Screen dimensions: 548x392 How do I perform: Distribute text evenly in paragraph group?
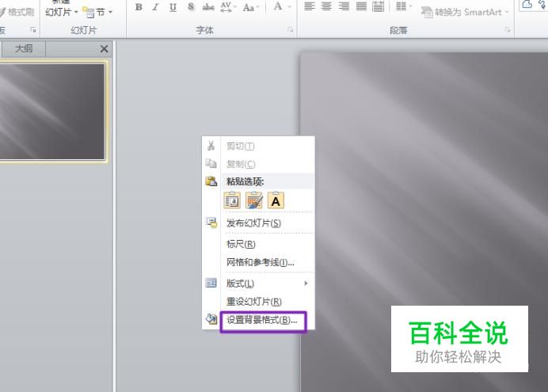click(379, 6)
